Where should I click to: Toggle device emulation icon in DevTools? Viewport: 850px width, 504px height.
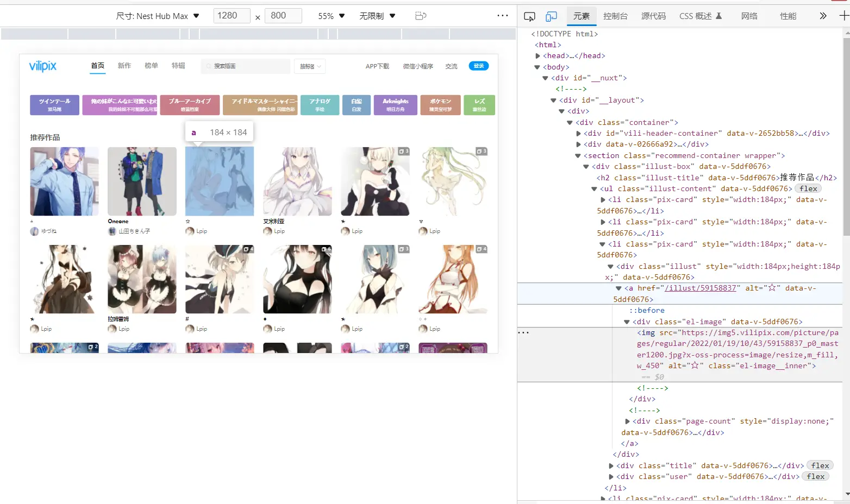click(x=551, y=16)
